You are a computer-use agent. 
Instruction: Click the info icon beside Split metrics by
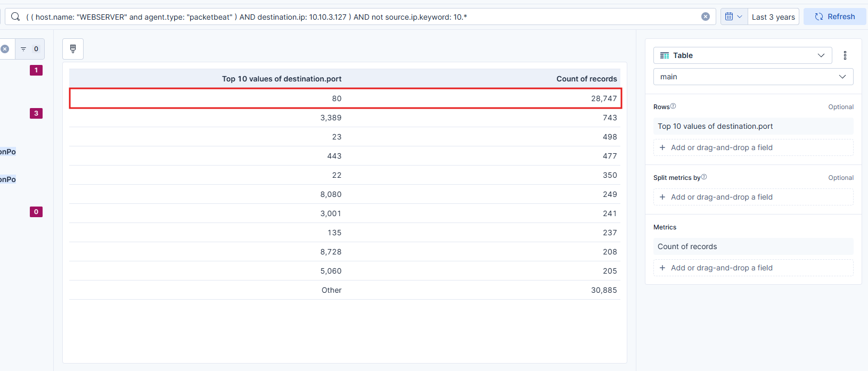point(704,177)
